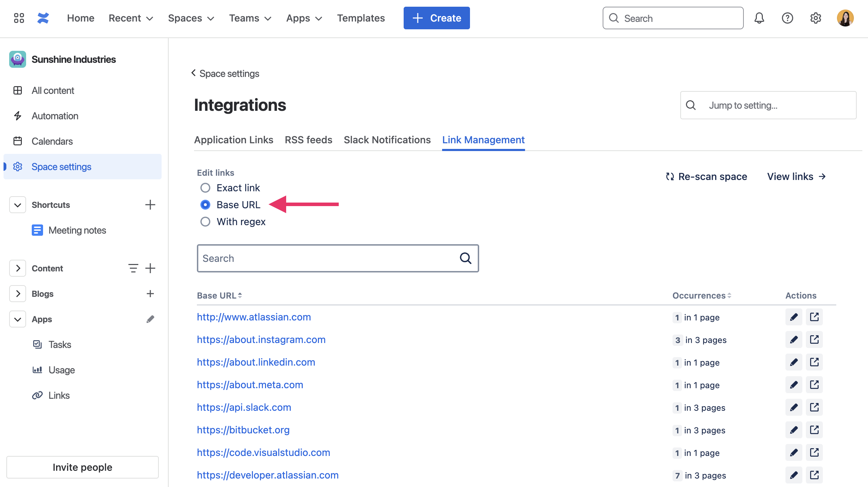Select the With regex radio button
The width and height of the screenshot is (868, 487).
(x=205, y=222)
